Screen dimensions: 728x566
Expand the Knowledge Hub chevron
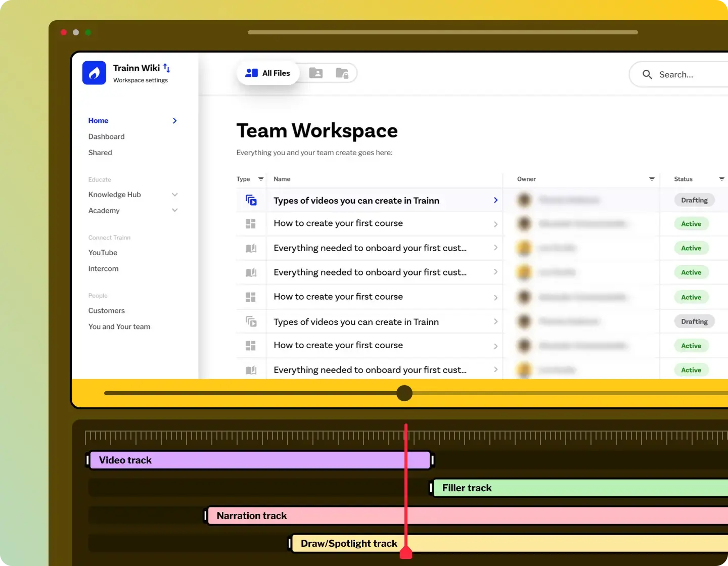click(175, 195)
